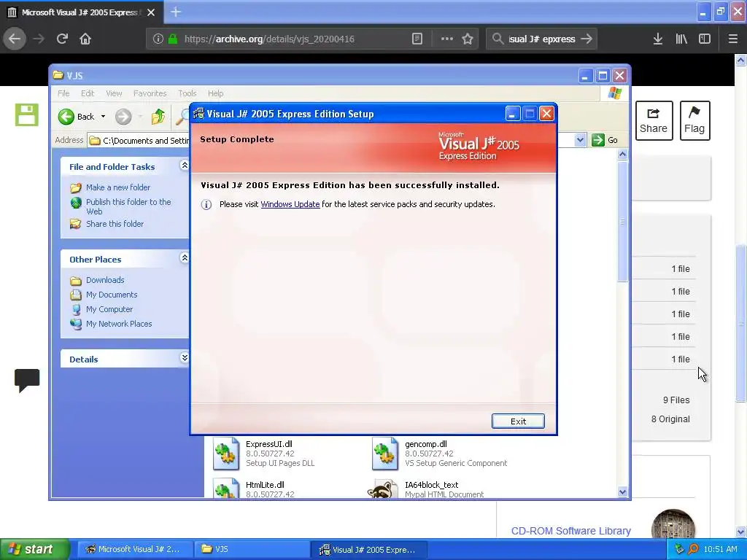
Task: Select the gencomp.dll file
Action: point(440,454)
